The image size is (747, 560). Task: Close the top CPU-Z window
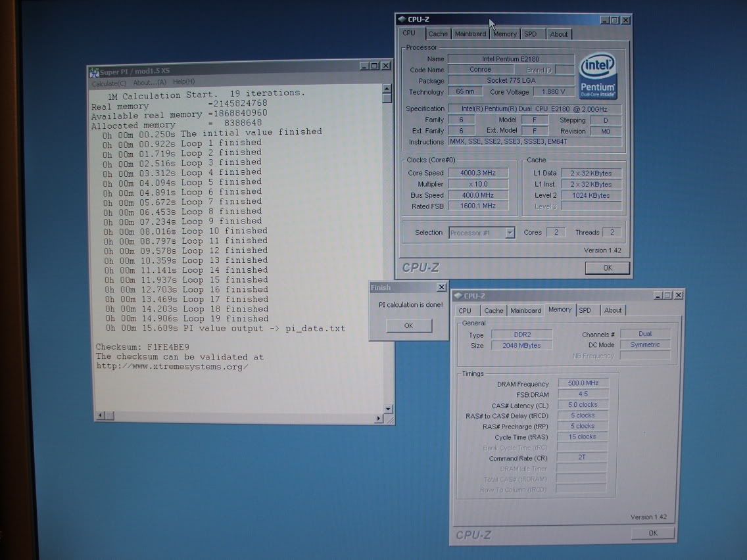pos(626,20)
